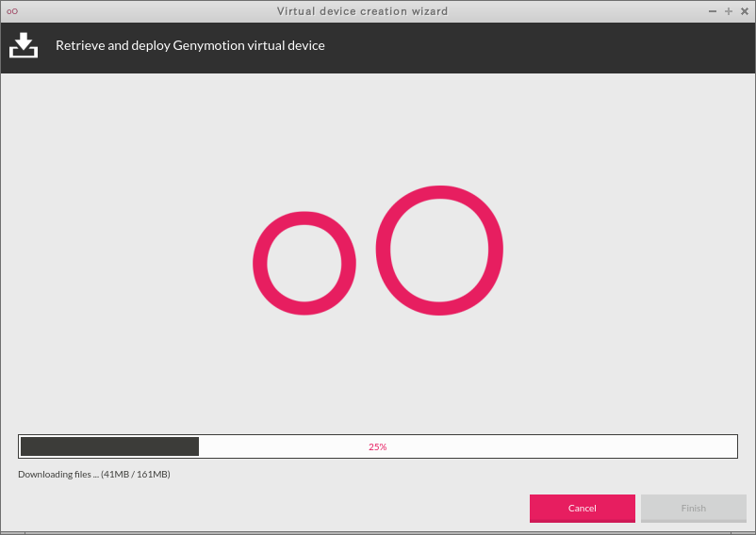Click the 25% progress label
Screen dimensions: 756x535
tap(377, 446)
